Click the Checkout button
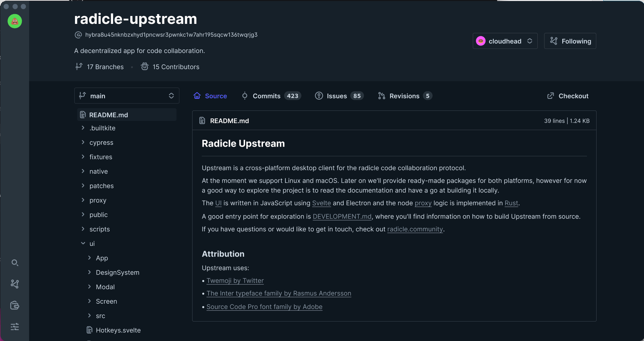Viewport: 644px width, 341px height. [x=568, y=96]
